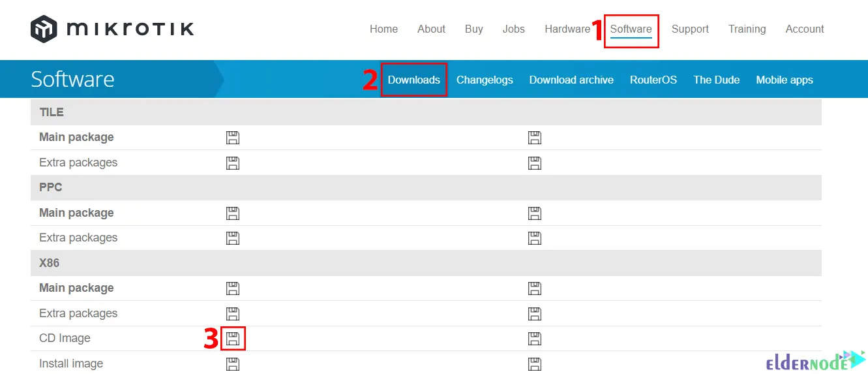Click the Main package label under TILE
The width and height of the screenshot is (868, 374).
tap(76, 137)
